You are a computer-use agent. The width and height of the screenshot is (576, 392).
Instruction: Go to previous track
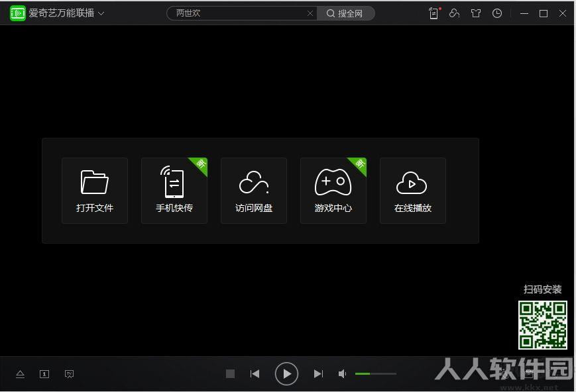255,373
